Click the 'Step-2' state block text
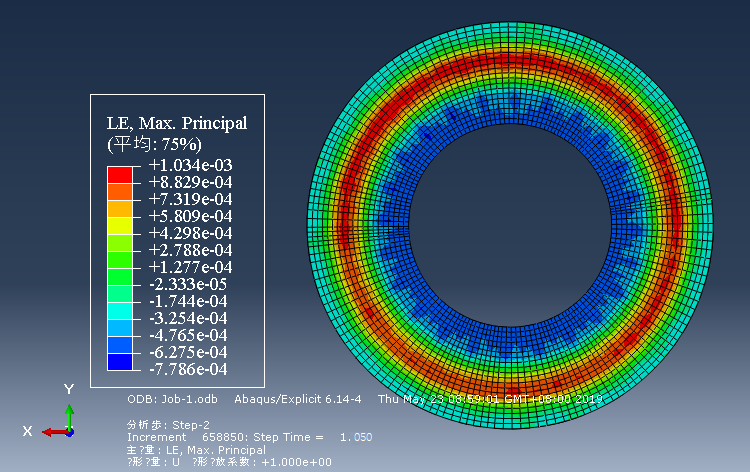Viewport: 750px width, 472px height. pos(191,425)
